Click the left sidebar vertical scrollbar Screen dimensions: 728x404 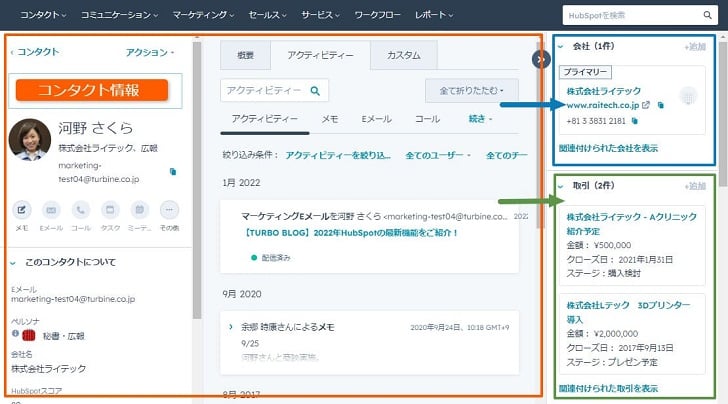(x=197, y=180)
